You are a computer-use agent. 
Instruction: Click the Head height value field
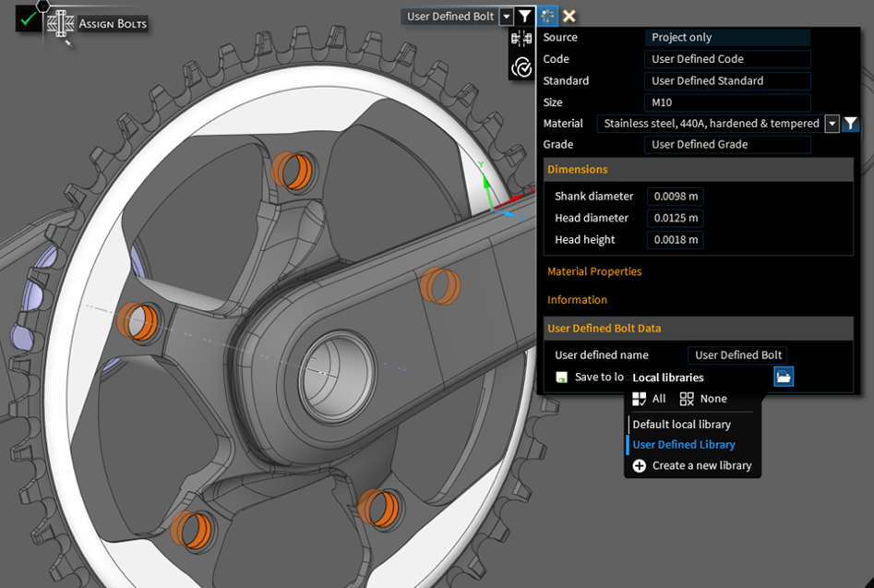[674, 240]
